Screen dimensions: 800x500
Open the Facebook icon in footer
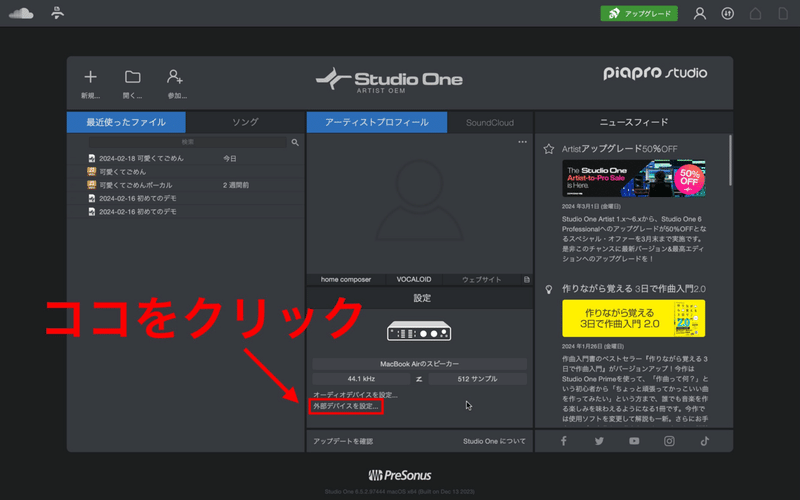point(564,441)
